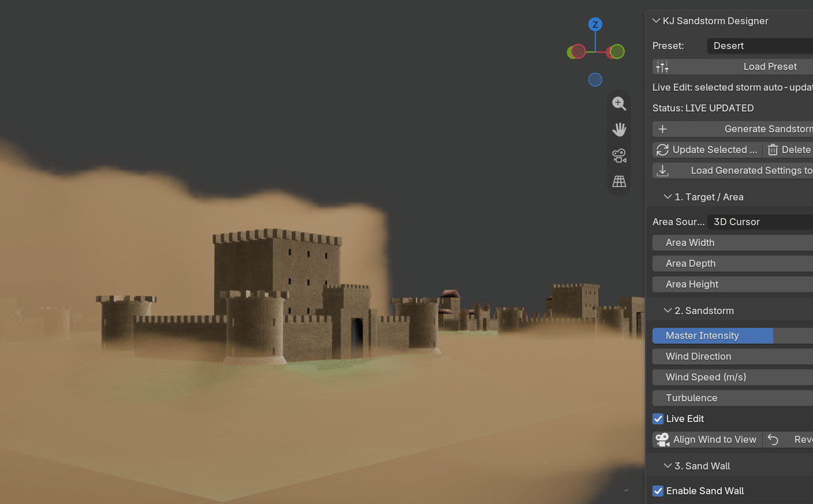
Task: Click the Live Edit auto-update info text
Action: (x=732, y=87)
